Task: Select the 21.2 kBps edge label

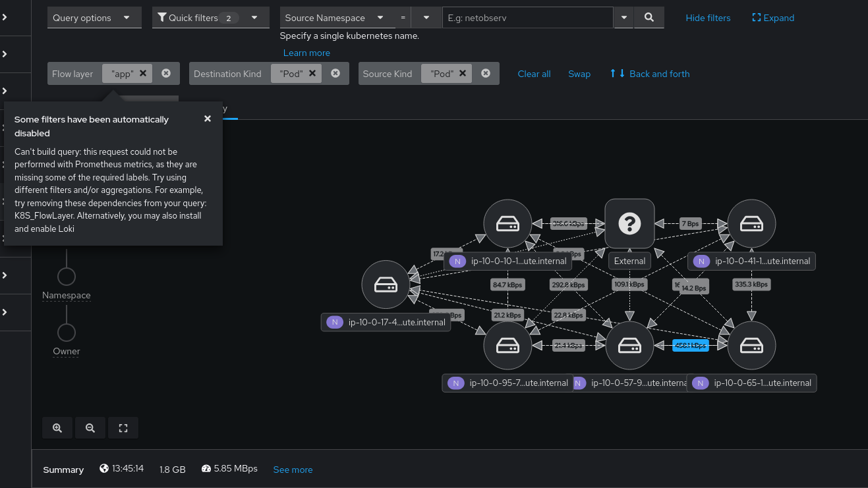Action: (507, 315)
